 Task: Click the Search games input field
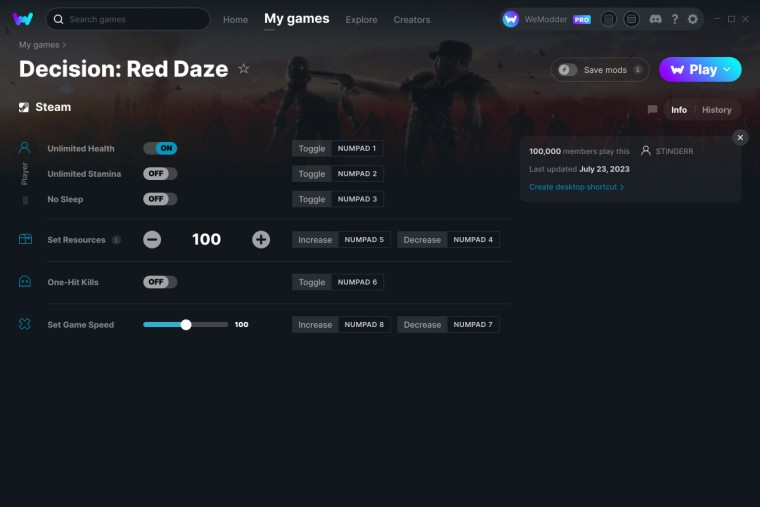pyautogui.click(x=128, y=19)
